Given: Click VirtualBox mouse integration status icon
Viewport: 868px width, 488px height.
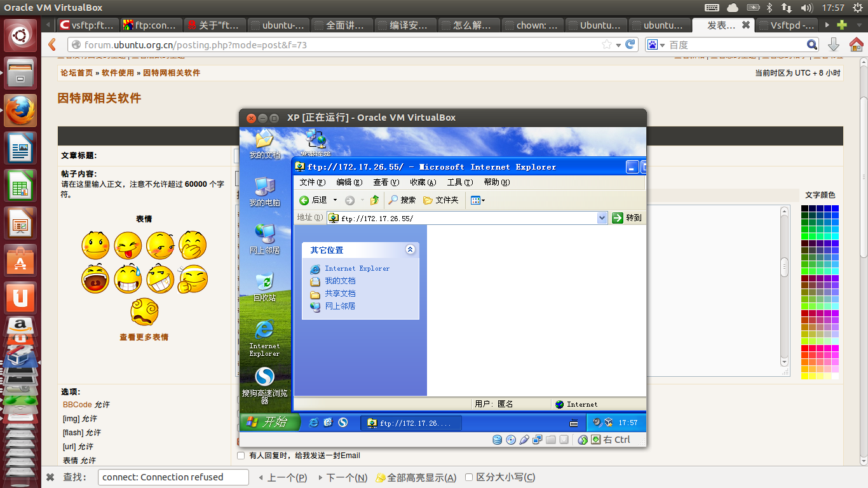Looking at the screenshot, I should 583,440.
